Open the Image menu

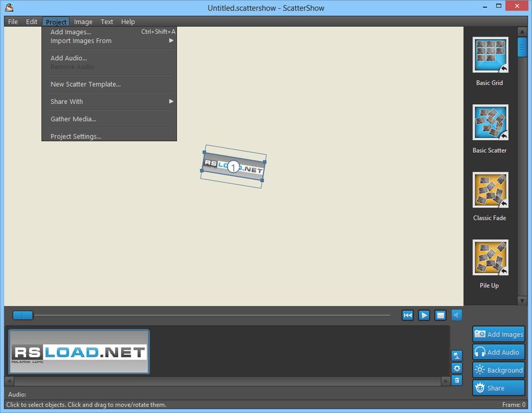click(x=83, y=22)
